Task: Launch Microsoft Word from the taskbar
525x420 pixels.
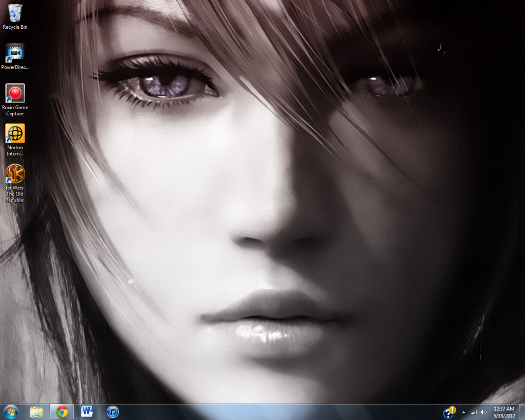Action: [87, 412]
